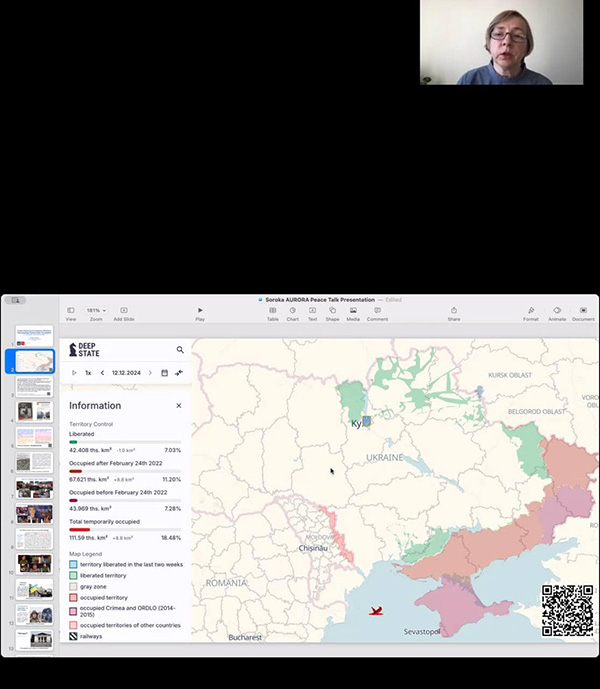Click the Share toolbar button
The width and height of the screenshot is (600, 689).
coord(454,314)
